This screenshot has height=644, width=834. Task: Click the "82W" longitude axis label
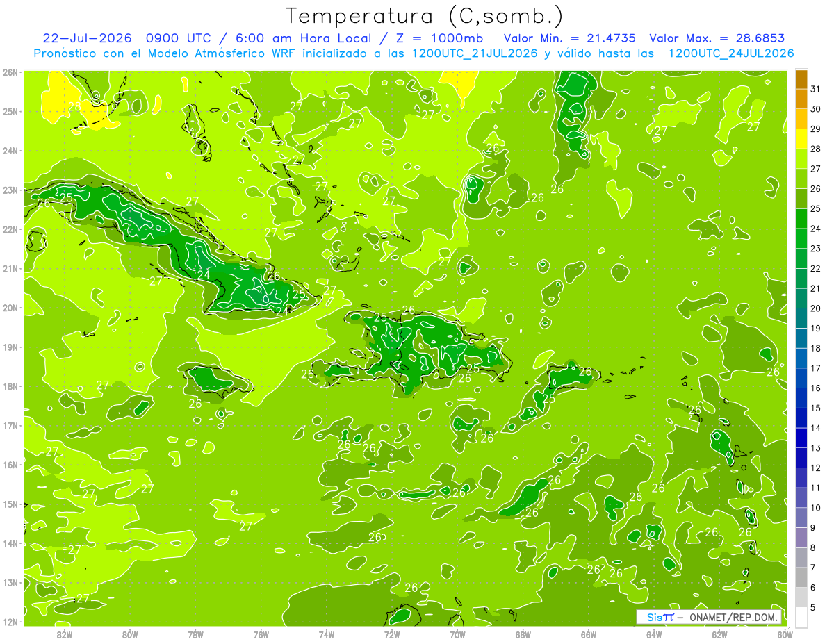[x=64, y=634]
